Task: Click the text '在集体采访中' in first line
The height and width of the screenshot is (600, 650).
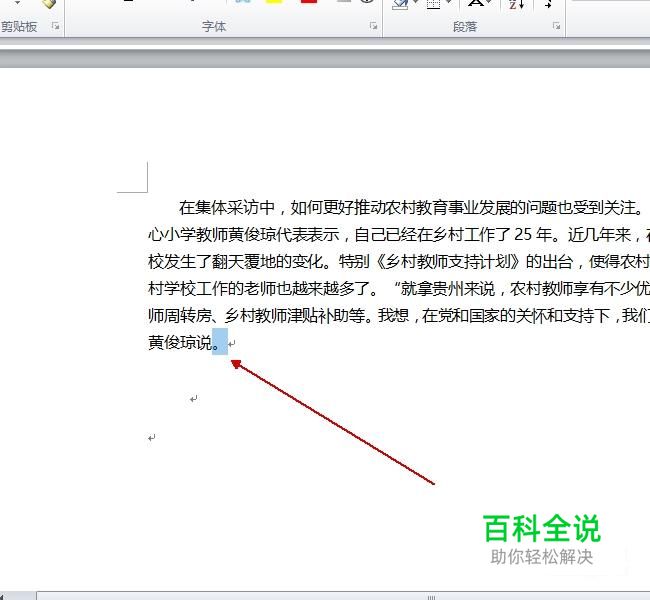Action: click(227, 207)
